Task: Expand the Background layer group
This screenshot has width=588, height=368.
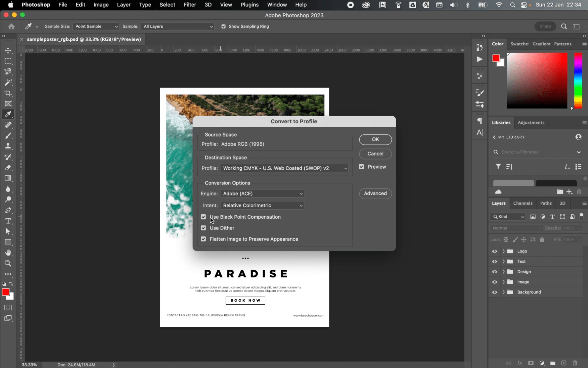Action: pyautogui.click(x=504, y=292)
